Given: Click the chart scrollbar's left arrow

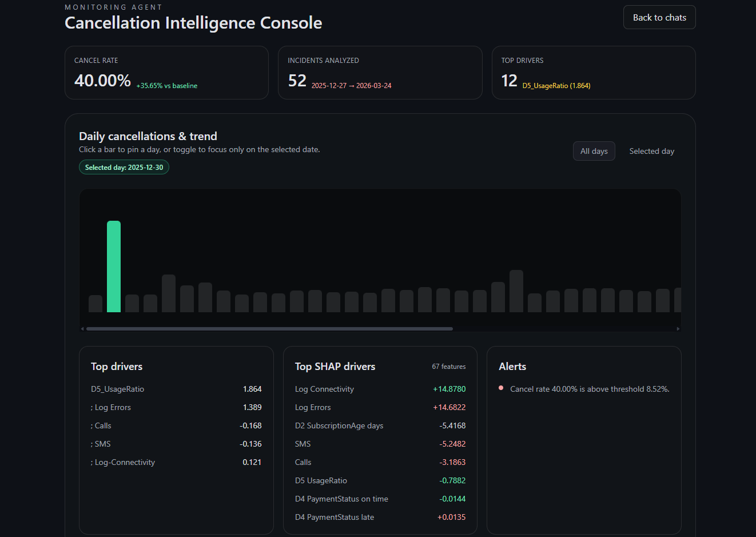Looking at the screenshot, I should [82, 329].
